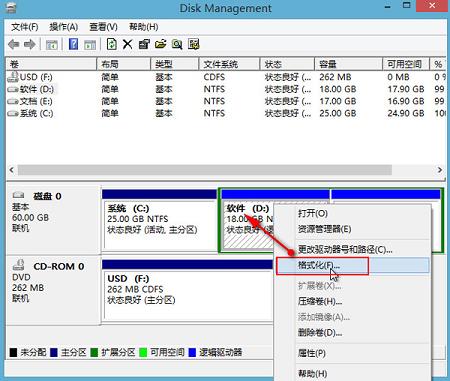The height and width of the screenshot is (381, 450).
Task: Open the 查看(V) menu
Action: point(103,27)
